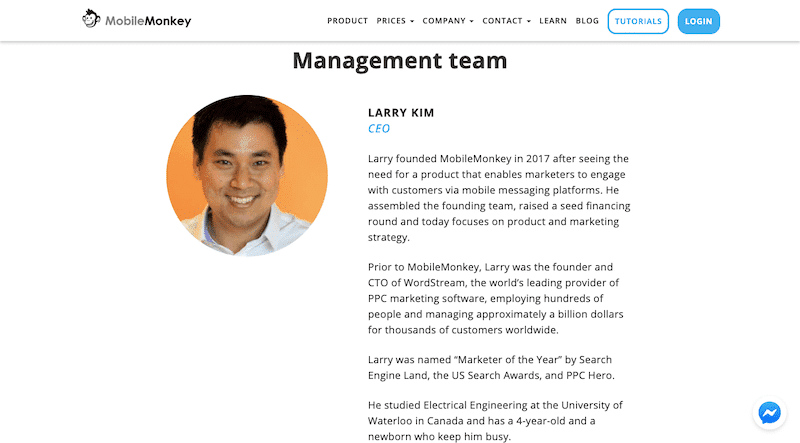Expand the CONTACT dropdown menu
Viewport: 800px width, 443px height.
point(506,21)
